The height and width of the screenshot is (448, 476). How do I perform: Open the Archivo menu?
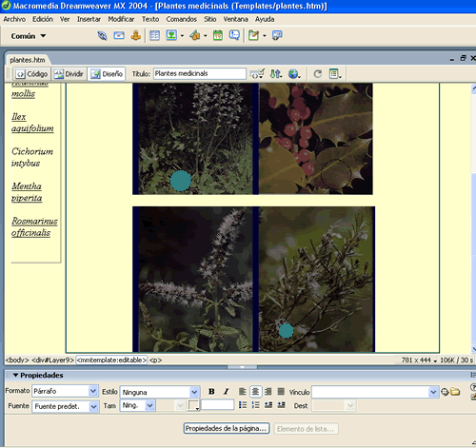tap(14, 19)
